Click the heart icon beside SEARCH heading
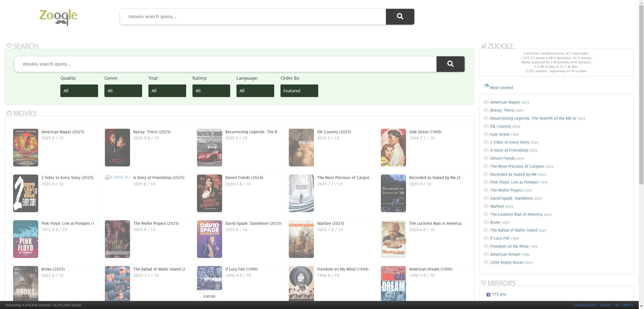Image resolution: width=644 pixels, height=309 pixels. pos(9,46)
